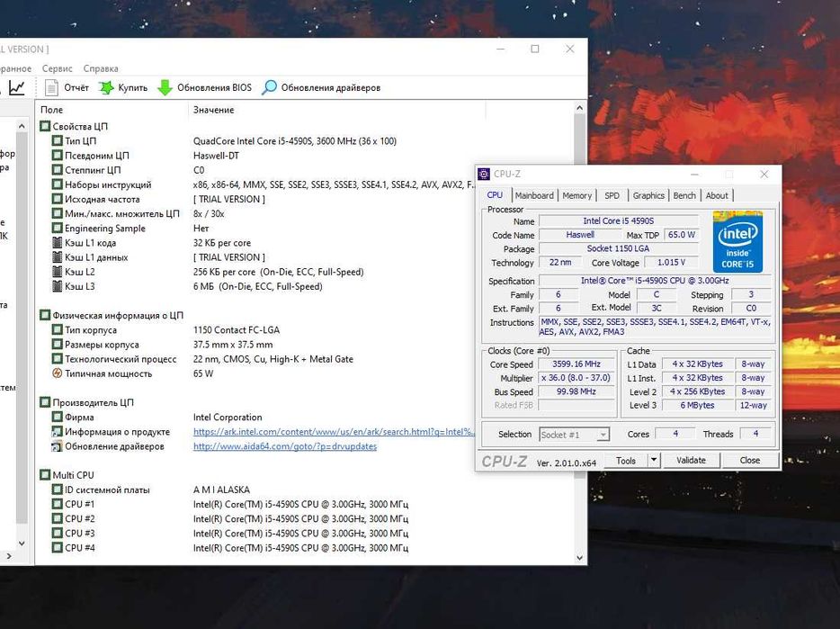This screenshot has height=629, width=840.
Task: Click the Tools button in CPU-Z
Action: 626,460
